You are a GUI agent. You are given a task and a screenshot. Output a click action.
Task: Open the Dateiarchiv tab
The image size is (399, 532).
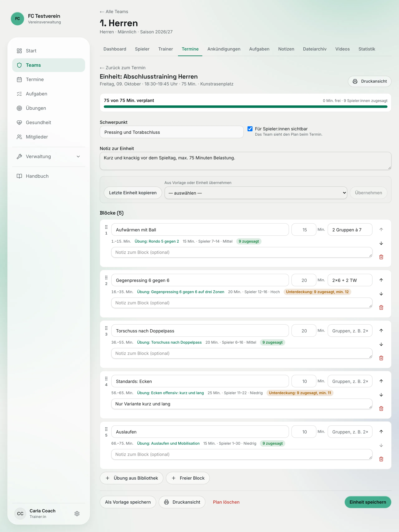tap(315, 49)
